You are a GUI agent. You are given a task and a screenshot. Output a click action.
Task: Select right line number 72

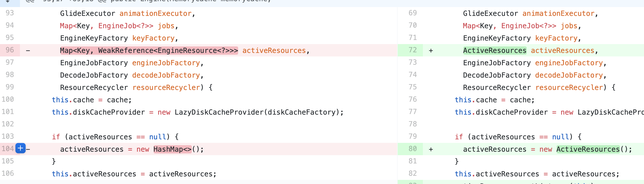pyautogui.click(x=412, y=50)
